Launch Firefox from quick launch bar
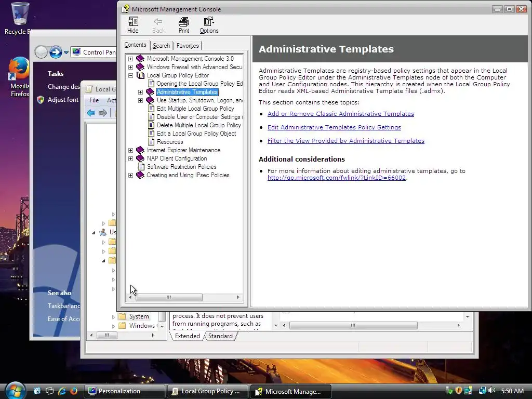The width and height of the screenshot is (532, 399). 73,391
